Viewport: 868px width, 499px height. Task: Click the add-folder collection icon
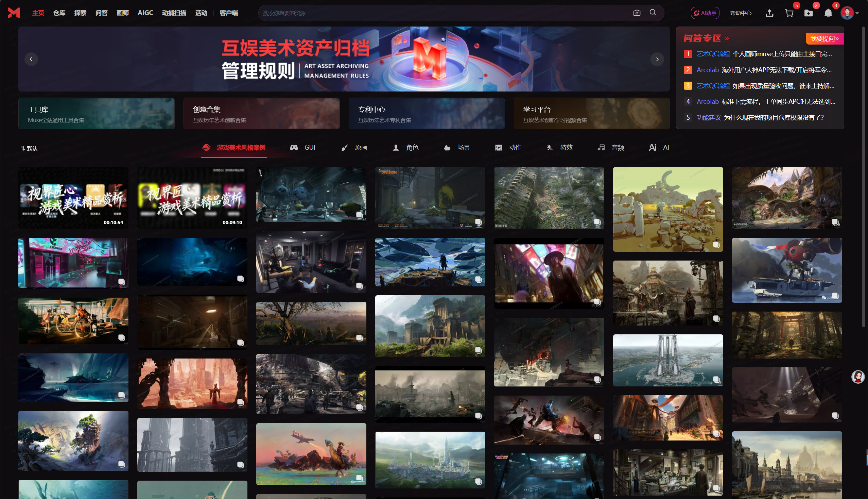809,13
